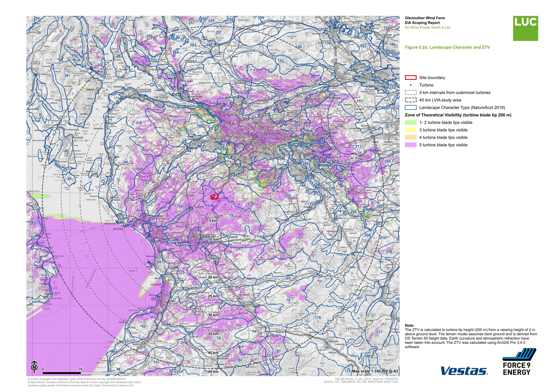
Task: Click landscape character type number '216'
Action: [x=139, y=123]
